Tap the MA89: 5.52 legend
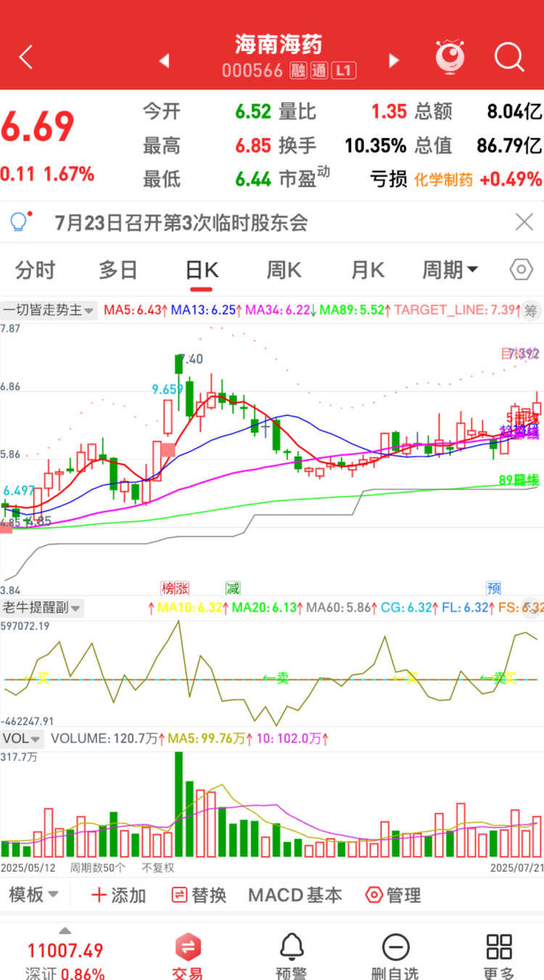 pos(355,310)
